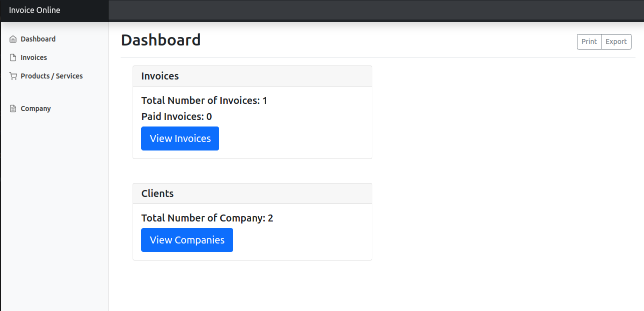644x311 pixels.
Task: Select the shopping cart icon in sidebar
Action: [x=13, y=76]
